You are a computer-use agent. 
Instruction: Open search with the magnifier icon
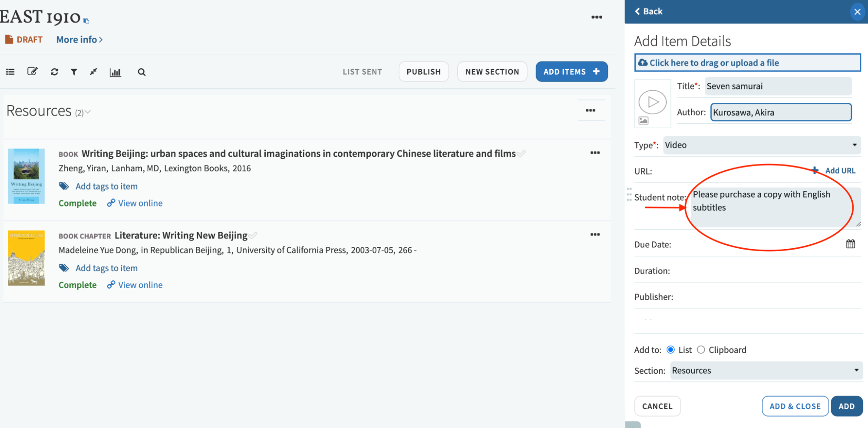[142, 72]
